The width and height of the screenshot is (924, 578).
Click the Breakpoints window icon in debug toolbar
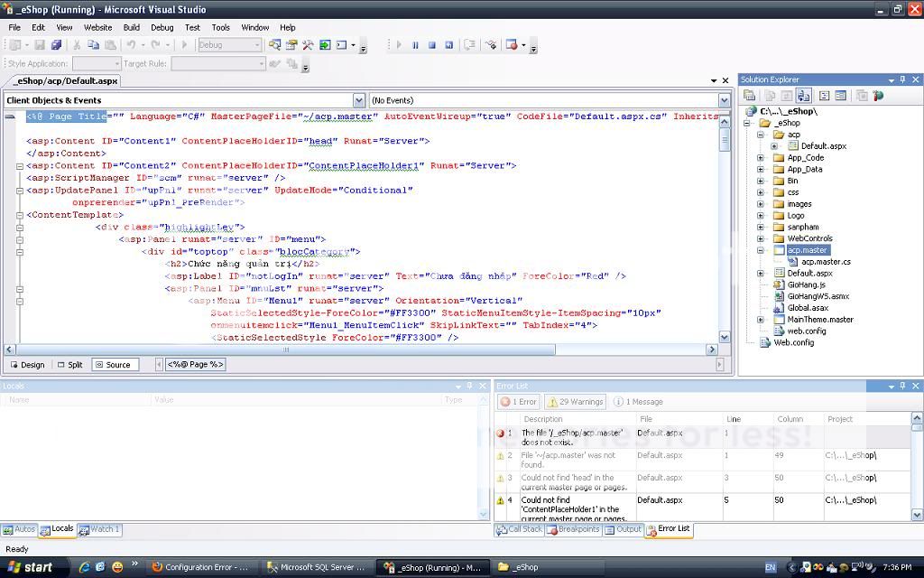[512, 45]
